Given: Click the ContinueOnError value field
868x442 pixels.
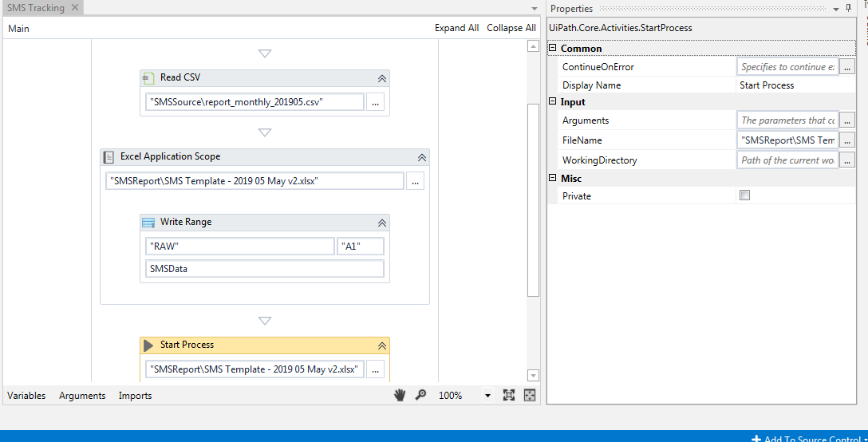Looking at the screenshot, I should [x=787, y=66].
